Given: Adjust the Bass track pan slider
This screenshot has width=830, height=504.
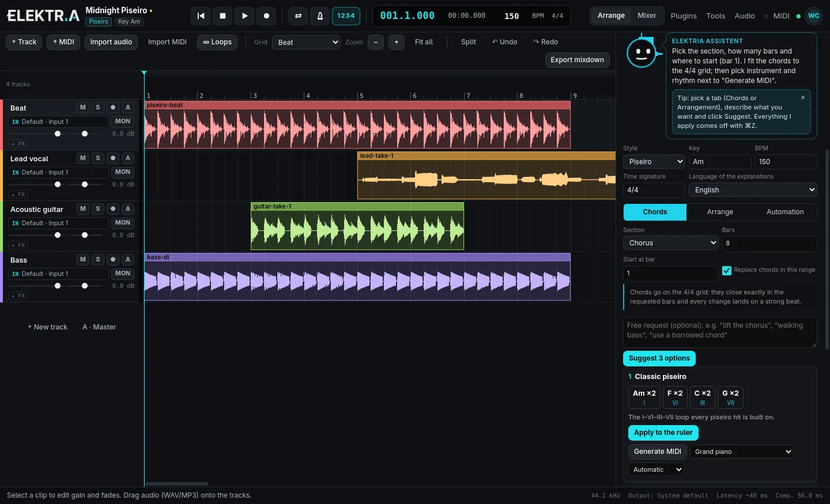Looking at the screenshot, I should pos(85,286).
